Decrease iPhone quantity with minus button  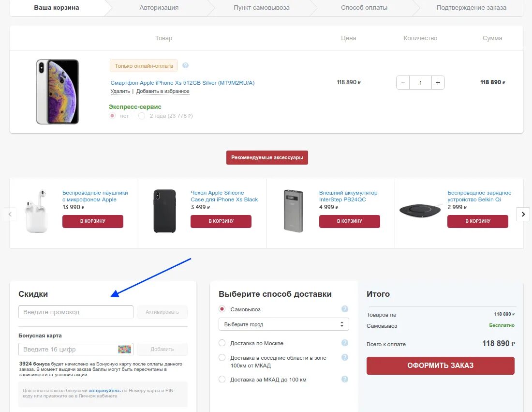(403, 82)
